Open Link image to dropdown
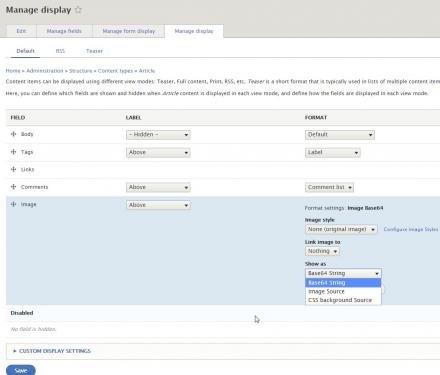Screen dimensions: 440x375 tap(322, 251)
